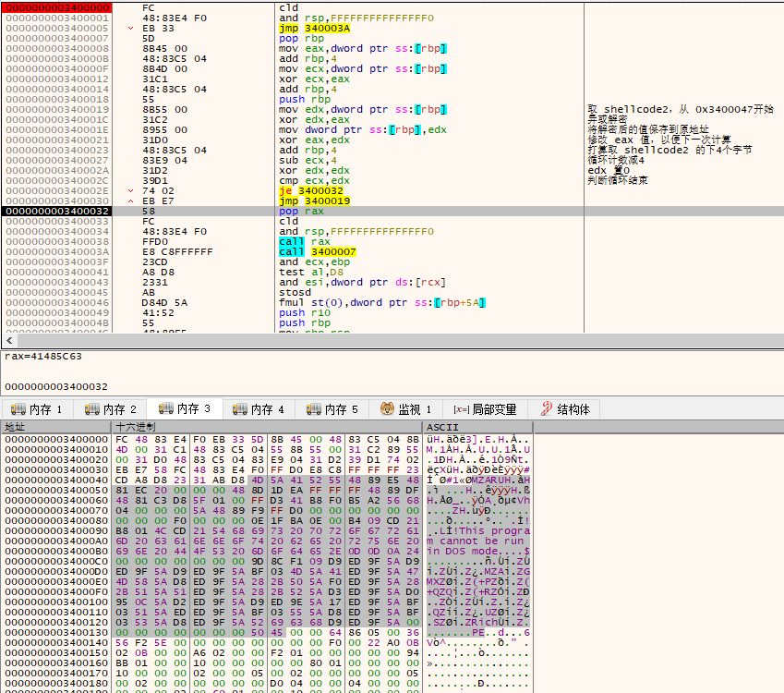
Task: Select dump row at address 0000000003400090
Action: 267,531
